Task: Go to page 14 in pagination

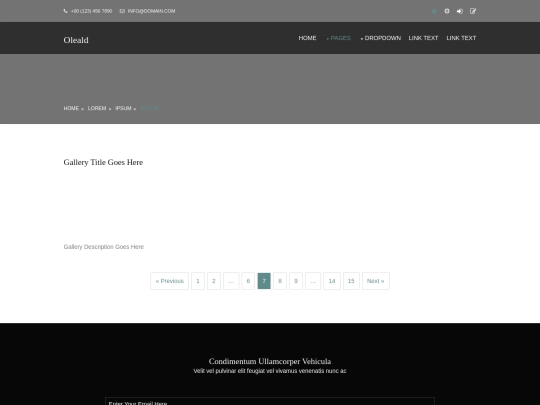Action: click(332, 281)
